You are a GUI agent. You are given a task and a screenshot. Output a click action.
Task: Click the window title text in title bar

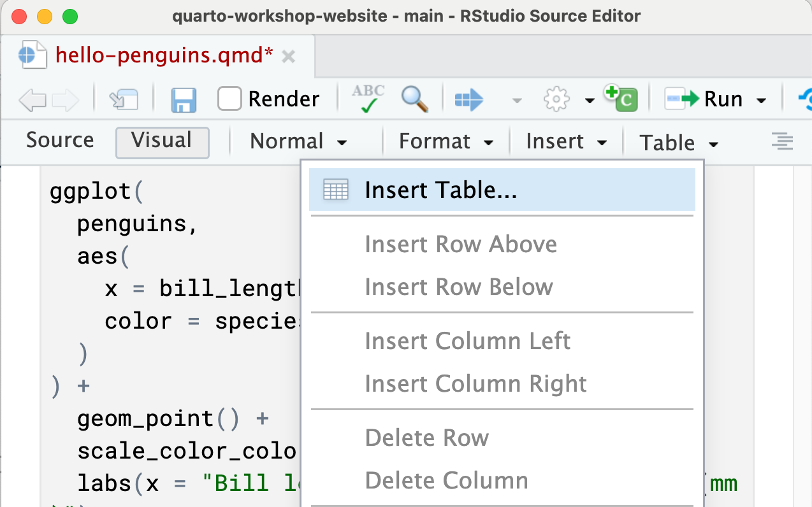click(407, 16)
